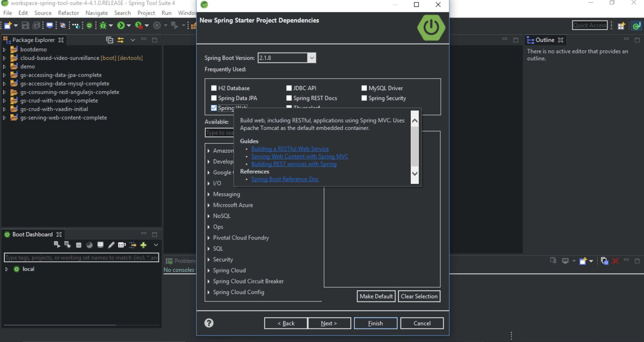Click the green Run arrow icon
The width and height of the screenshot is (644, 342).
(121, 26)
